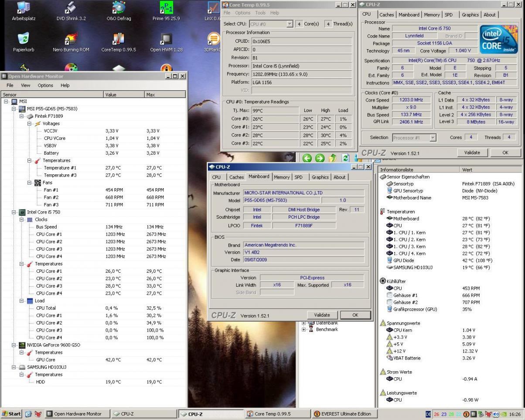Click the Informationsliste column header in EVEREST
This screenshot has height=420, width=525.
coord(419,170)
